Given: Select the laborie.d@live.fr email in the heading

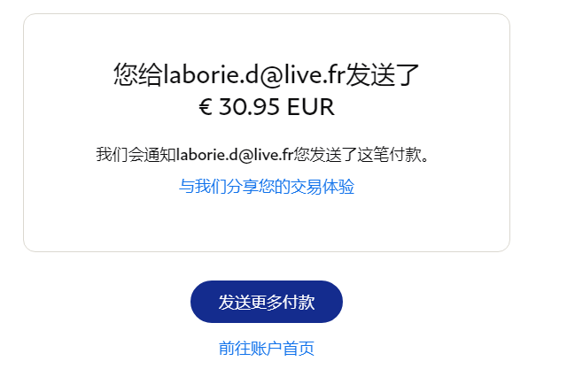Looking at the screenshot, I should 254,74.
